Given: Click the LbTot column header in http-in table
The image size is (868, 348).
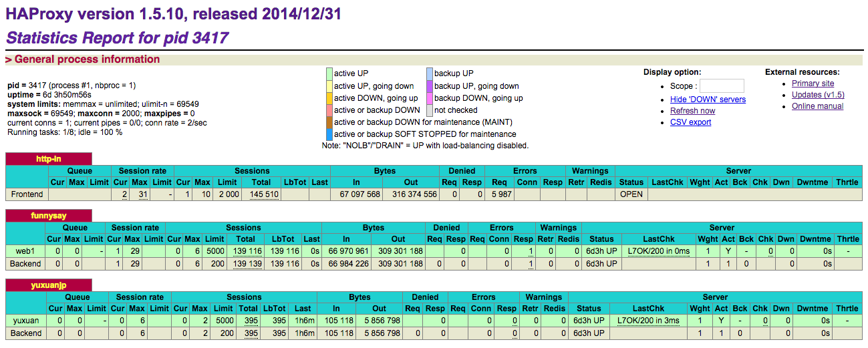Looking at the screenshot, I should (294, 182).
